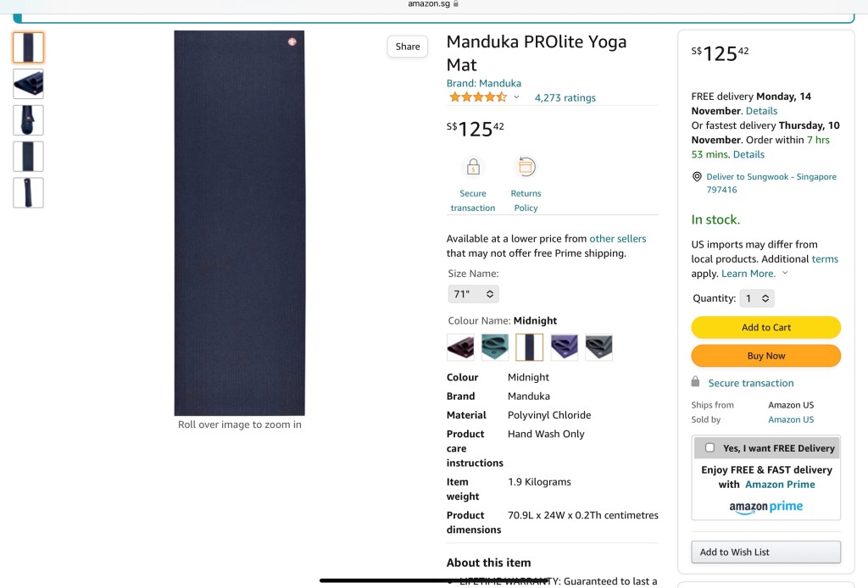Click the Share button

click(x=408, y=47)
